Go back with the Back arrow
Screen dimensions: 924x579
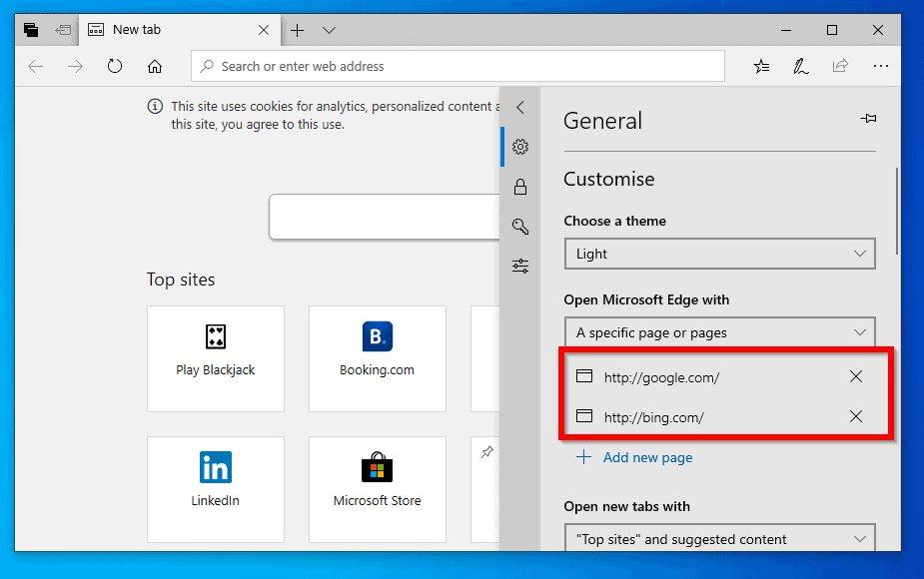tap(36, 66)
